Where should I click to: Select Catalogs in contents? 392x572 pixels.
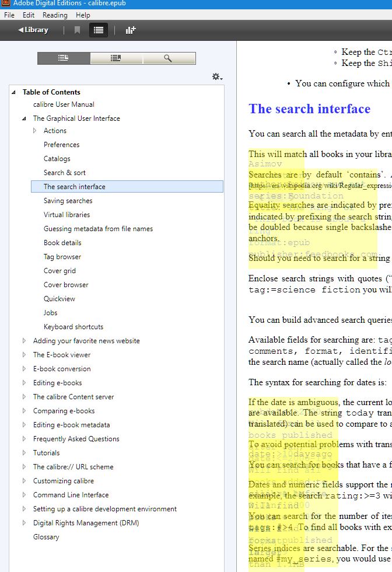pyautogui.click(x=57, y=159)
